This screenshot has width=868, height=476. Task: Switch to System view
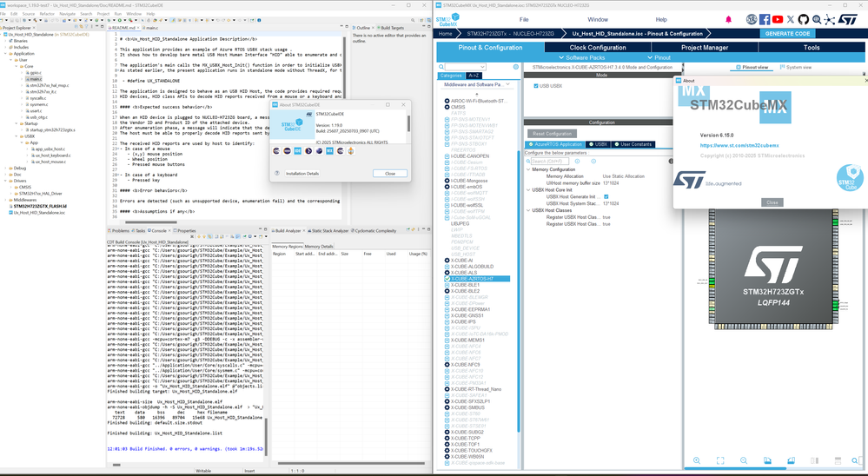coord(796,67)
